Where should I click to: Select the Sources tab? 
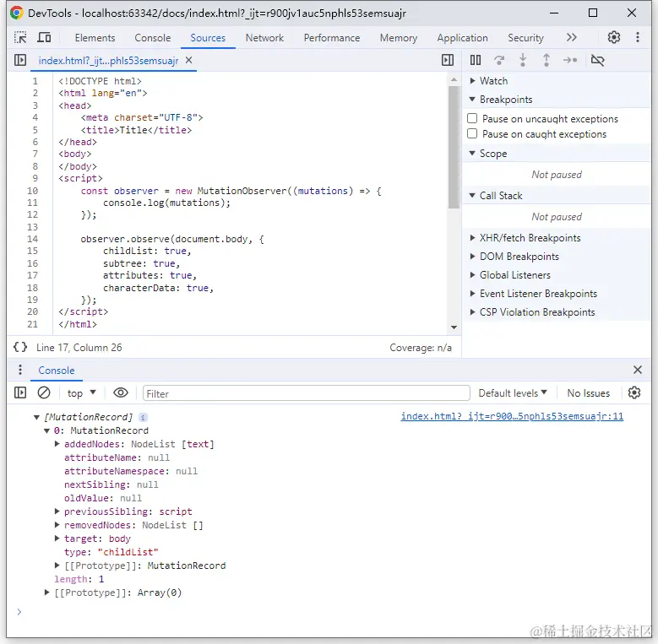(x=208, y=38)
